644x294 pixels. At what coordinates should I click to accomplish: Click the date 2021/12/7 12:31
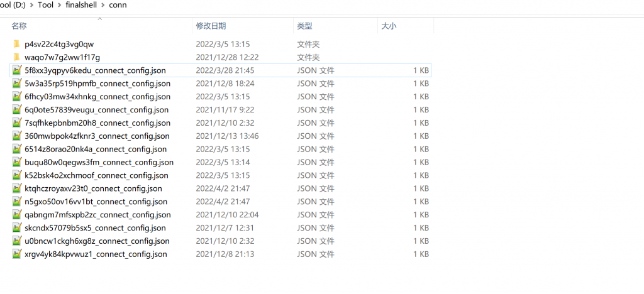[225, 227]
